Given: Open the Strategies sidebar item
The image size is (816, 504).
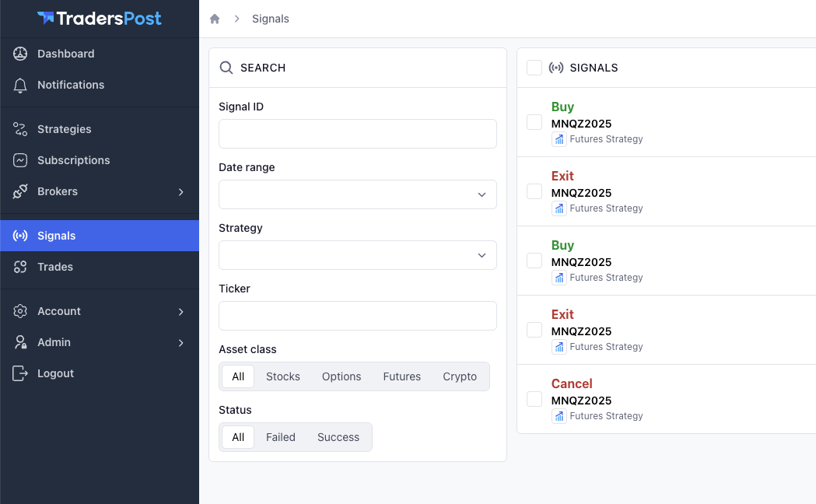Looking at the screenshot, I should tap(64, 129).
